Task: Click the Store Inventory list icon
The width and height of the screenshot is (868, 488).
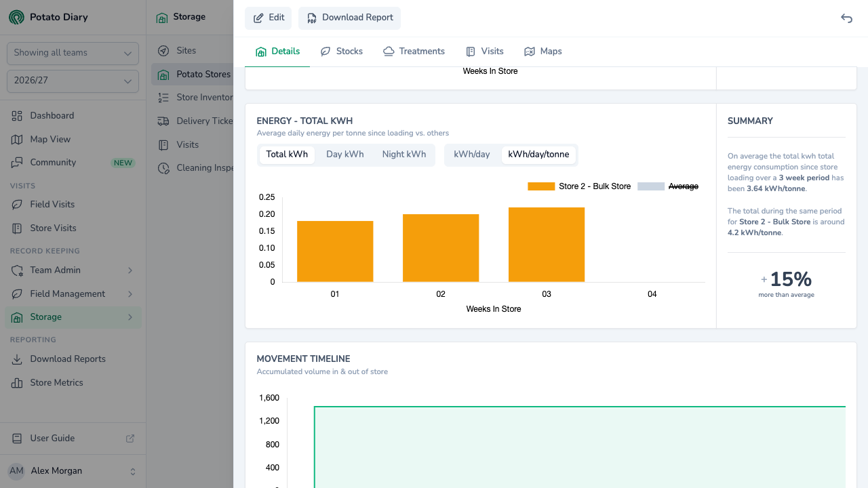Action: coord(163,98)
